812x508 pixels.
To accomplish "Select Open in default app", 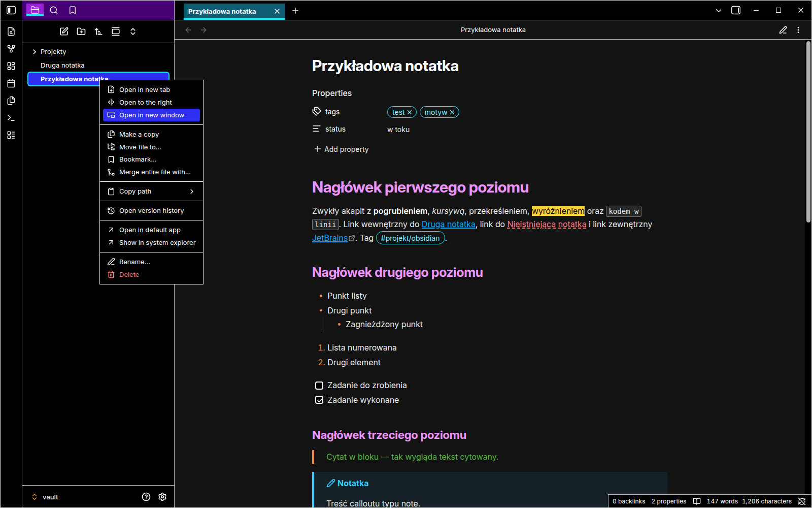I will click(x=151, y=230).
